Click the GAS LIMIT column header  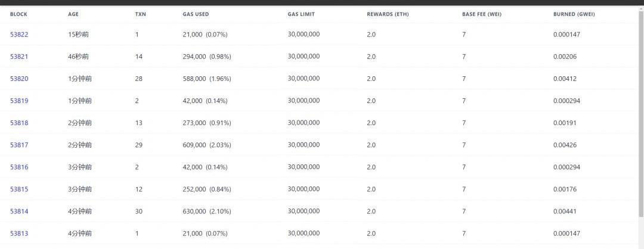(301, 14)
